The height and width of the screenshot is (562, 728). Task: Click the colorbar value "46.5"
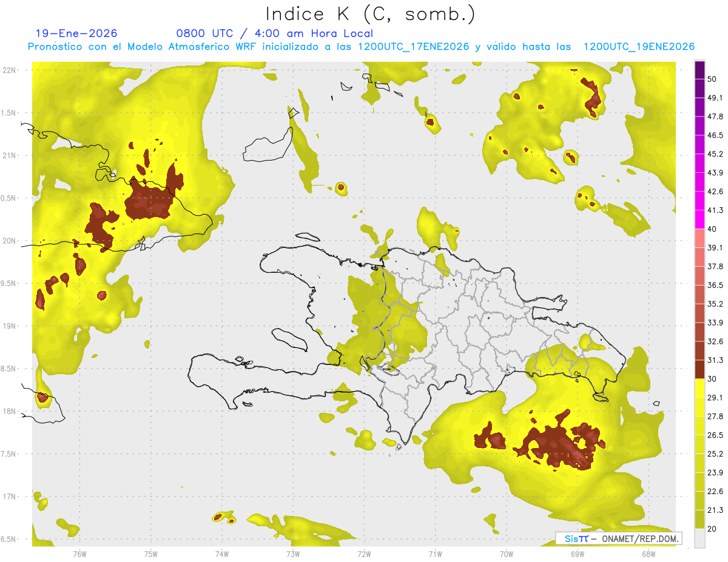tap(716, 135)
